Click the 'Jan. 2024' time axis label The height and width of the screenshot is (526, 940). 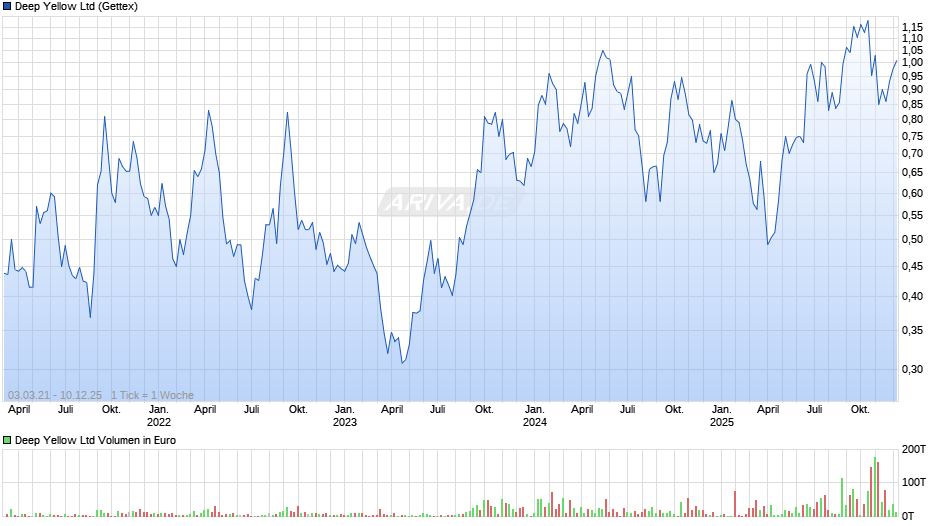(x=535, y=416)
